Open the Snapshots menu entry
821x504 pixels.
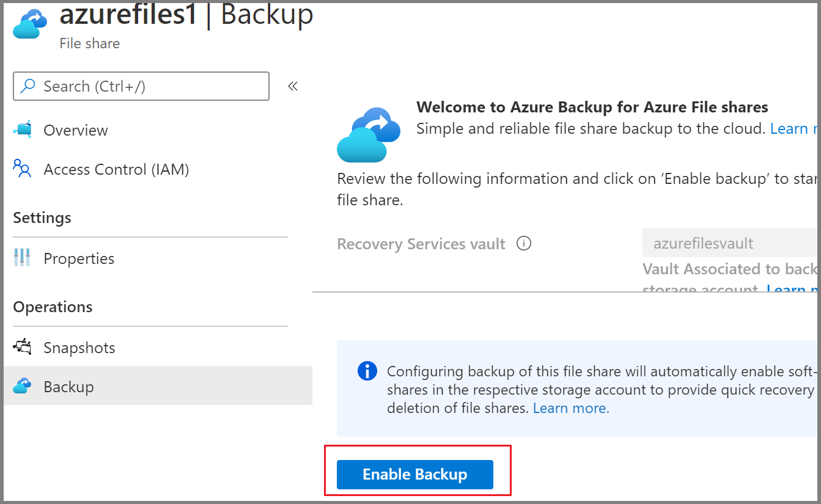(79, 347)
